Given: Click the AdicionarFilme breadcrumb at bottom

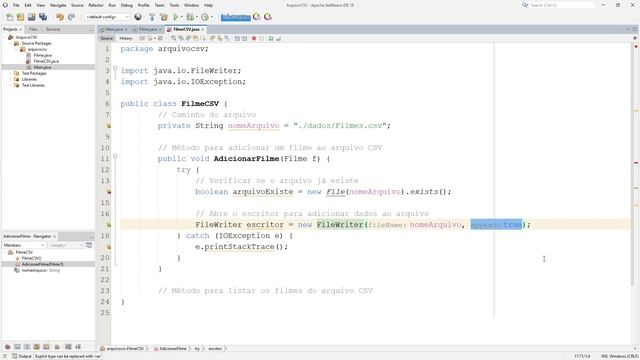Looking at the screenshot, I should pyautogui.click(x=170, y=349).
